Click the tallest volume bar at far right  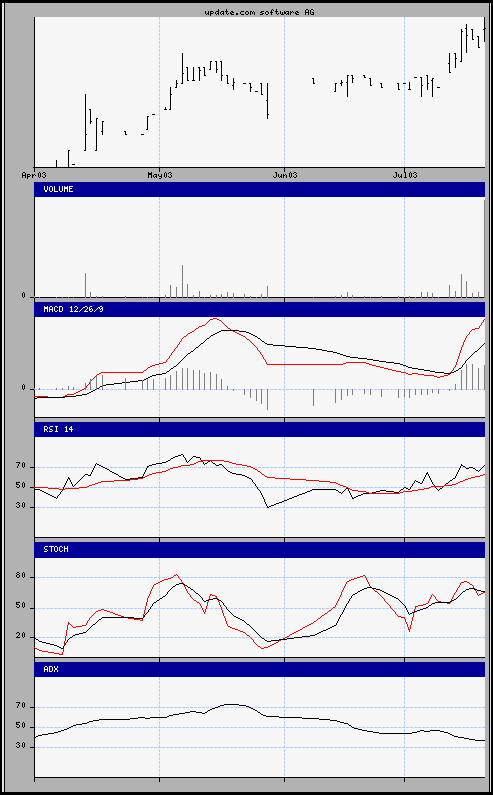pos(484,248)
